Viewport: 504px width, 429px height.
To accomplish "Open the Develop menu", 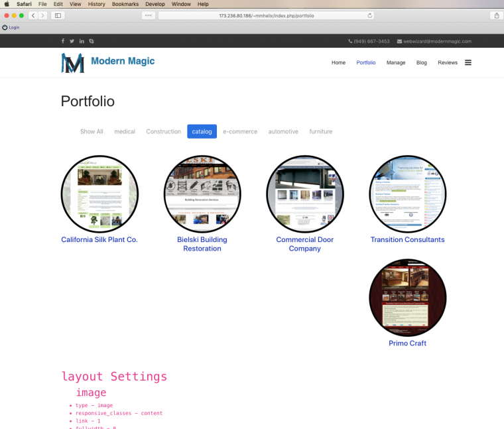I will [x=155, y=4].
